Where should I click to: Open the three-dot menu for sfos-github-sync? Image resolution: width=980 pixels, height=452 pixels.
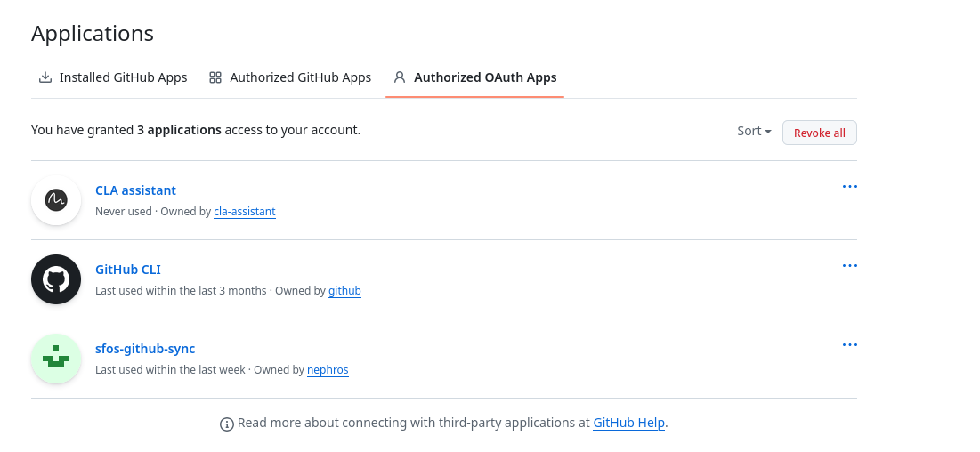pyautogui.click(x=849, y=345)
